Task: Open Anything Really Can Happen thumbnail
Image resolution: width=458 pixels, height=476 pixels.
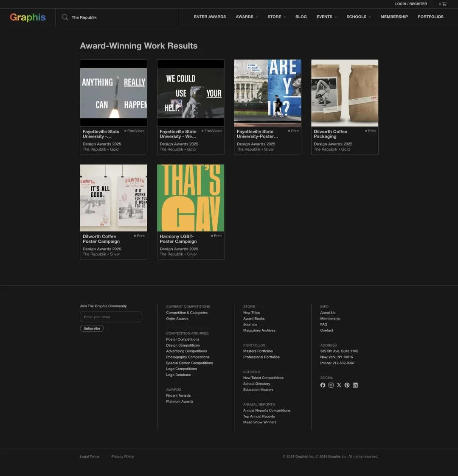Action: pos(114,93)
